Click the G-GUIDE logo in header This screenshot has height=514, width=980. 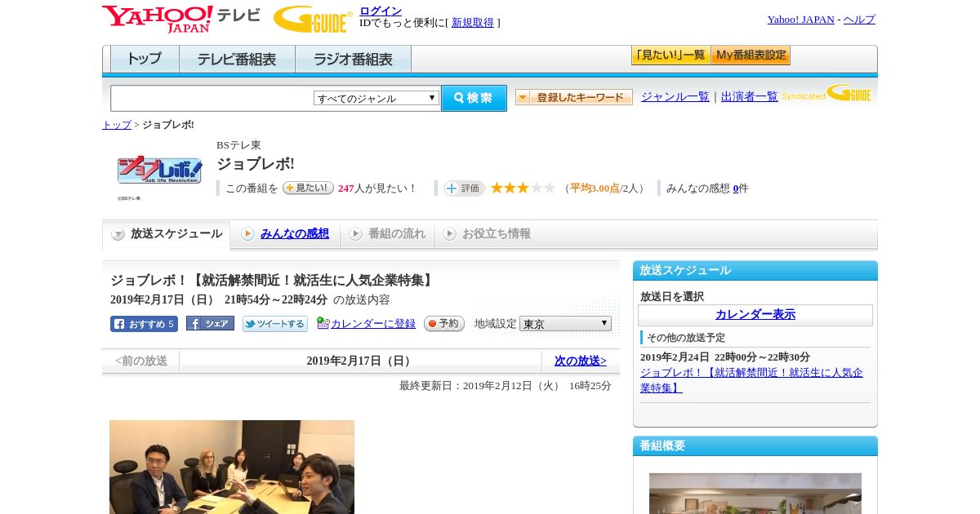pyautogui.click(x=313, y=20)
